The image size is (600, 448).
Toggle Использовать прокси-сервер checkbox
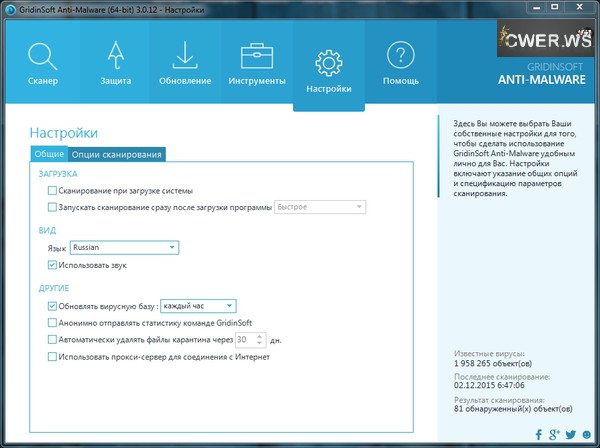[53, 356]
